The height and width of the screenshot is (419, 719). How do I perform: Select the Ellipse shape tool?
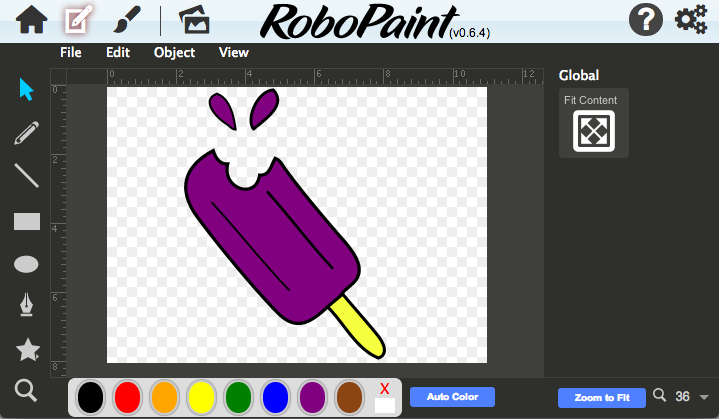tap(26, 264)
